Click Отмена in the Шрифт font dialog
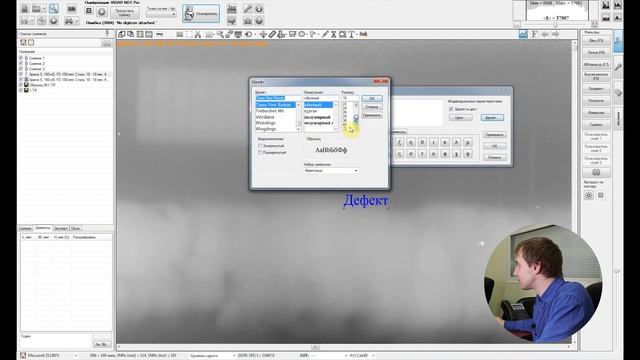This screenshot has width=640, height=360. 372,107
